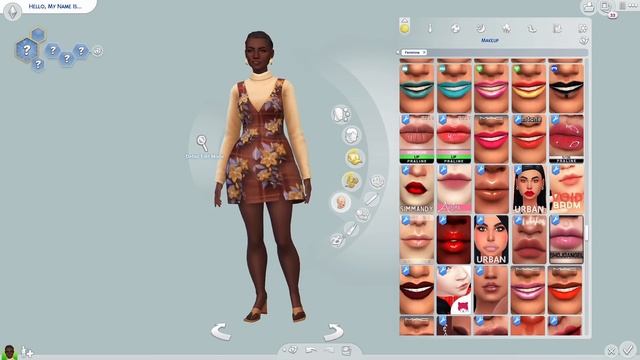The image size is (640, 360).
Task: Select the yellow color swatch in the panel
Action: 404,29
